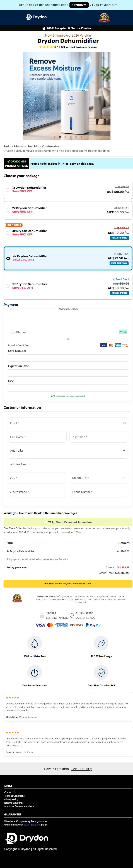The image size is (133, 868).
Task: Select the 2x Drydon Dehumidifier package
Action: [x=68, y=210]
